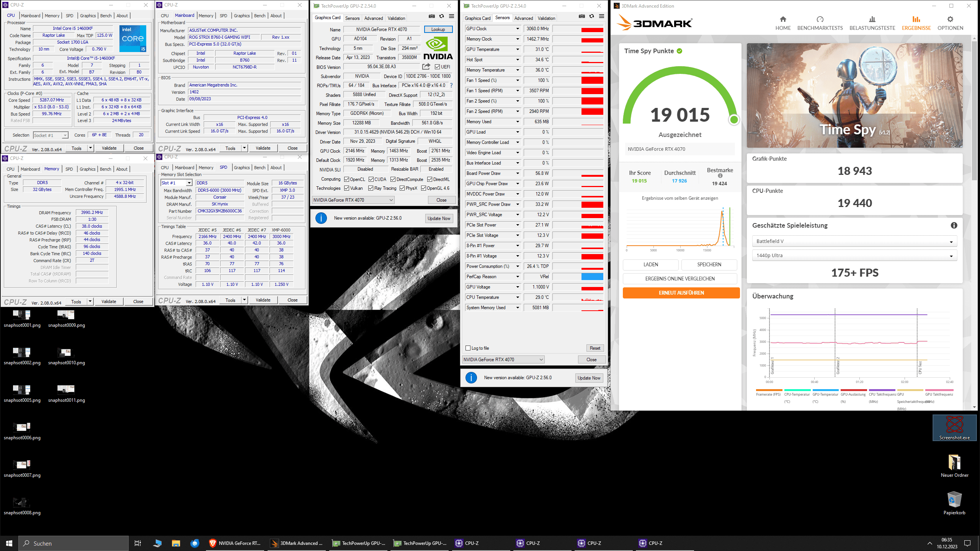This screenshot has width=980, height=551.
Task: Click the ERNEUT AUSFÜHREN button
Action: coord(681,293)
